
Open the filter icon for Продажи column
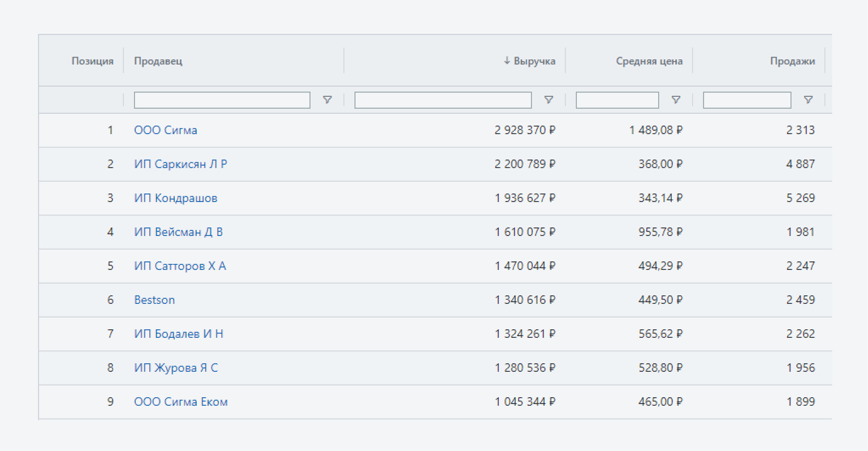808,100
